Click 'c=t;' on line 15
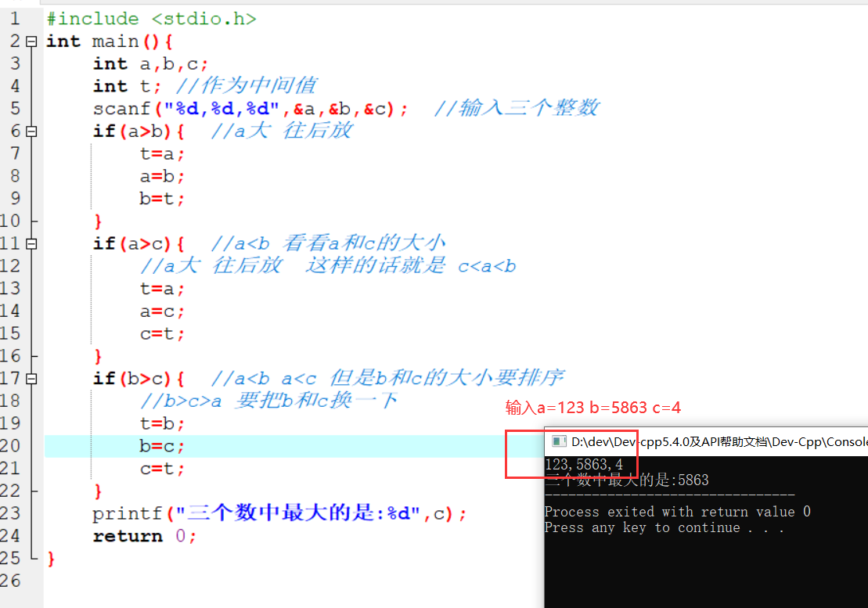This screenshot has height=608, width=868. (x=162, y=334)
